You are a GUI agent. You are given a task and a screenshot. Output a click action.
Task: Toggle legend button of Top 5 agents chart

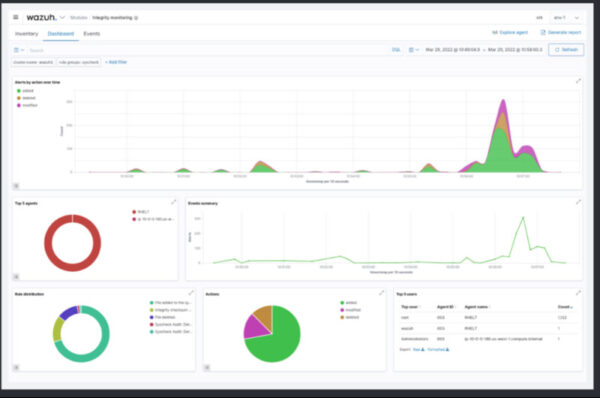coord(16,276)
